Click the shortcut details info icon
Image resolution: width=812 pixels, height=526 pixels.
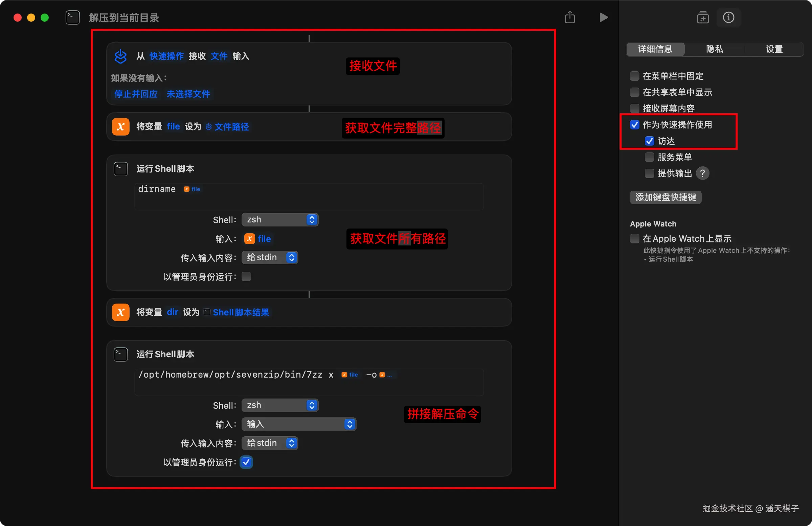pyautogui.click(x=728, y=17)
